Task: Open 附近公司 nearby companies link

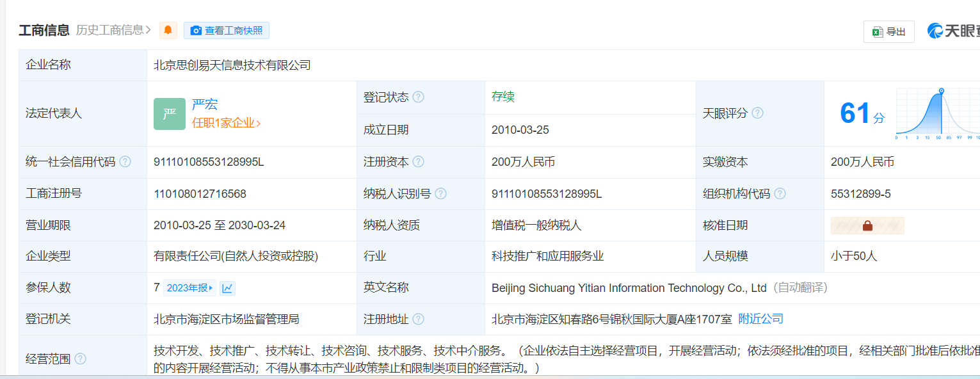Action: pyautogui.click(x=761, y=319)
